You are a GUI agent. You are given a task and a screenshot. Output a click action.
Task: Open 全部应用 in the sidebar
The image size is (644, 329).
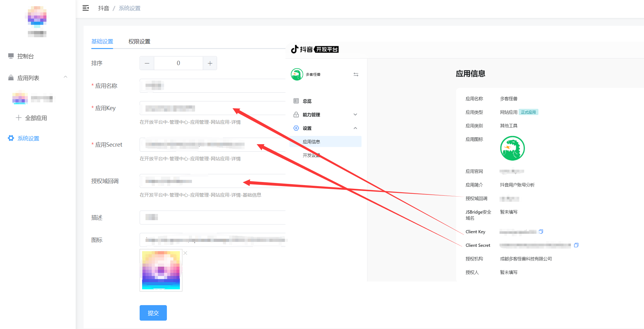[36, 118]
